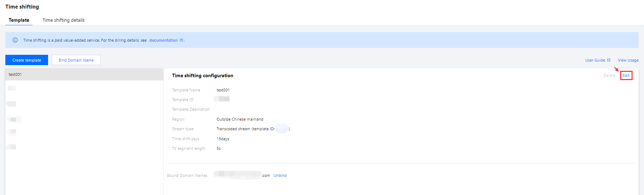Click the Time shifting configuration heading
This screenshot has height=195, width=644.
[203, 75]
